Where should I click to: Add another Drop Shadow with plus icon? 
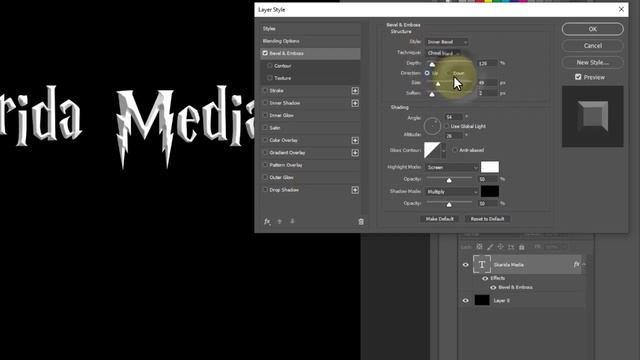[355, 190]
